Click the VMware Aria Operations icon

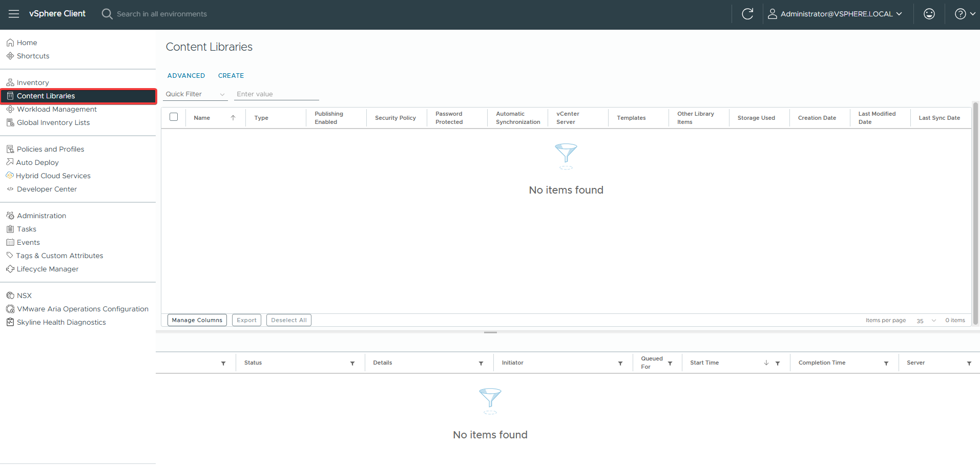(10, 309)
